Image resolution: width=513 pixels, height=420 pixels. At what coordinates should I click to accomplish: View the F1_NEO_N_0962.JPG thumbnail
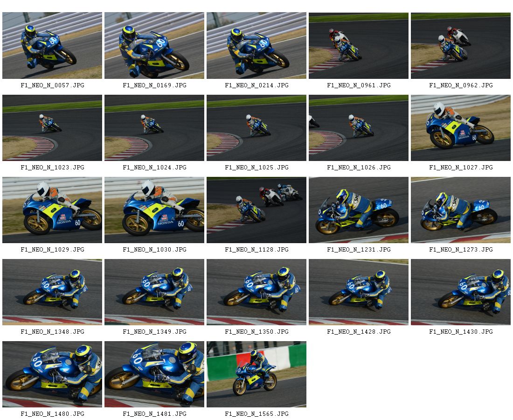point(461,46)
